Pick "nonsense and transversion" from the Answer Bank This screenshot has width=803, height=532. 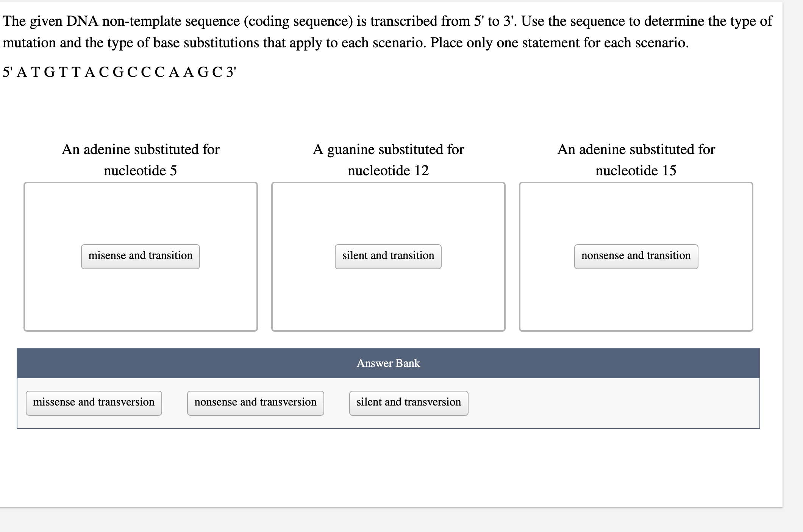click(255, 402)
